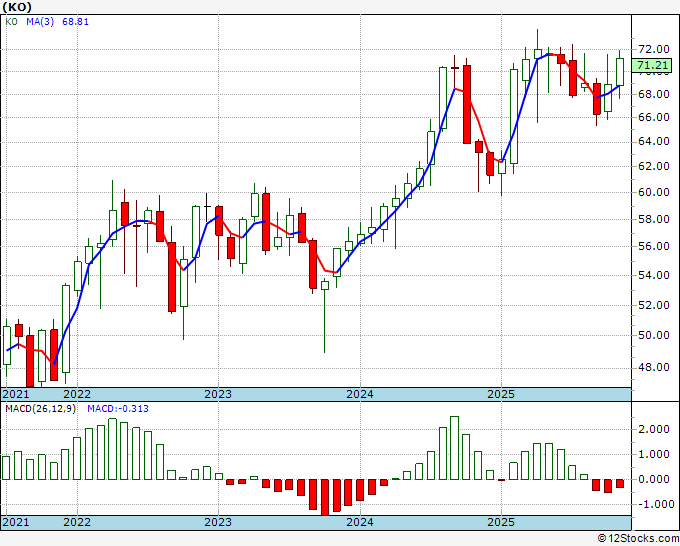Viewport: 680px width, 546px height.
Task: Click the 56.00 price axis label
Action: (654, 246)
